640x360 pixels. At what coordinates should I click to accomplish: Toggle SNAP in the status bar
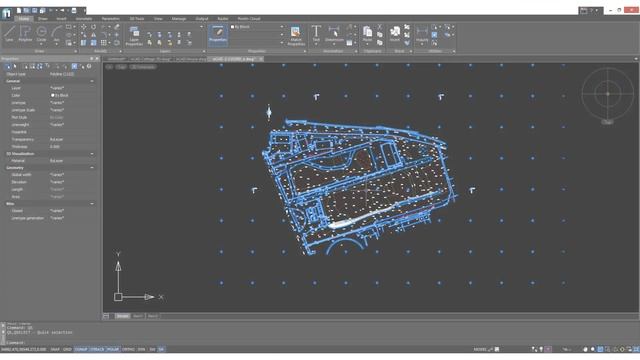55,349
